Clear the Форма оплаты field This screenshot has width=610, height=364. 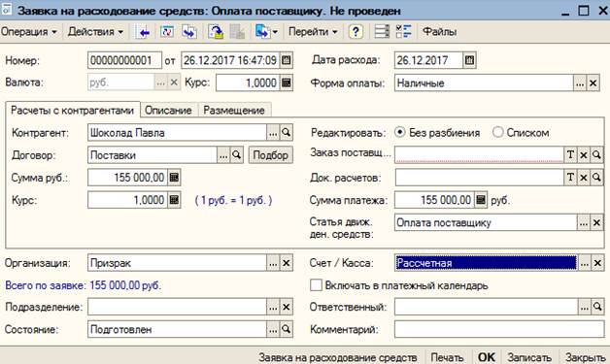(593, 83)
